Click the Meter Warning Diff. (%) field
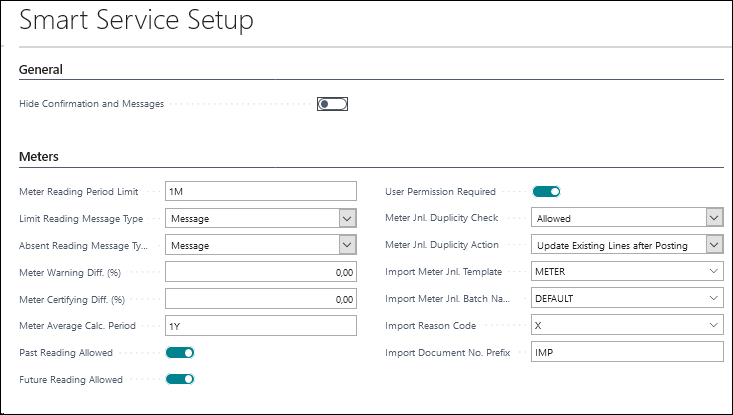This screenshot has height=415, width=733. 261,272
